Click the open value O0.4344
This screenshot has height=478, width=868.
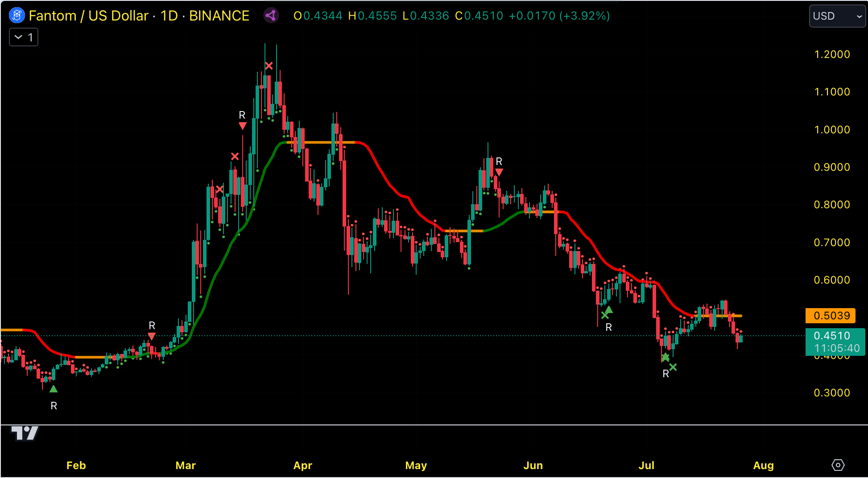[x=318, y=16]
